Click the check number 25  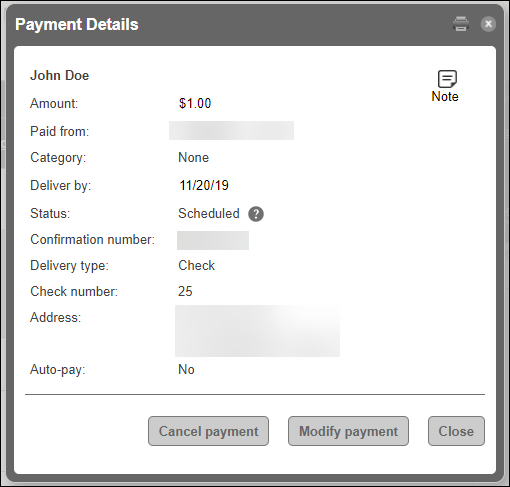pos(185,291)
